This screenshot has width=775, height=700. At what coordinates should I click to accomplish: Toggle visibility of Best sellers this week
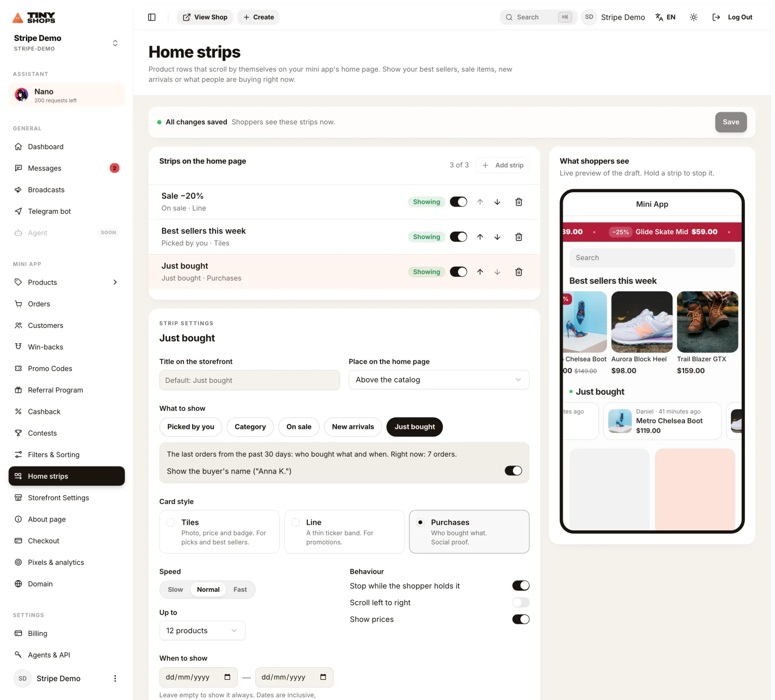[x=458, y=237]
